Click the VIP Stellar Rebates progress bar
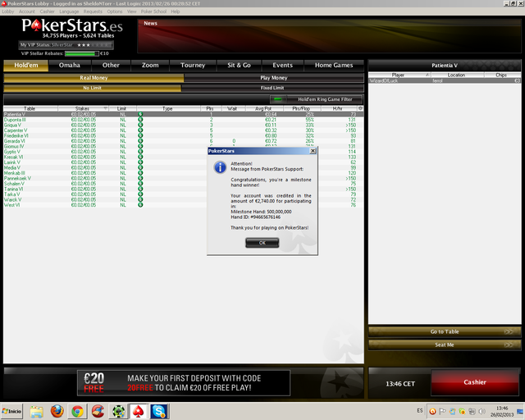Image resolution: width=525 pixels, height=420 pixels. click(82, 53)
